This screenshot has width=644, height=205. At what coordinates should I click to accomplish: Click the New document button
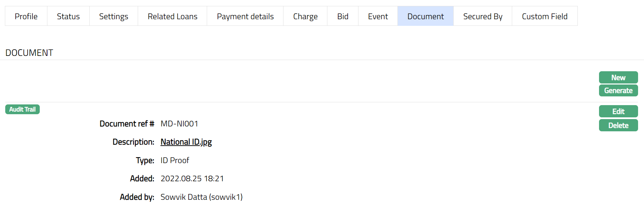click(618, 78)
